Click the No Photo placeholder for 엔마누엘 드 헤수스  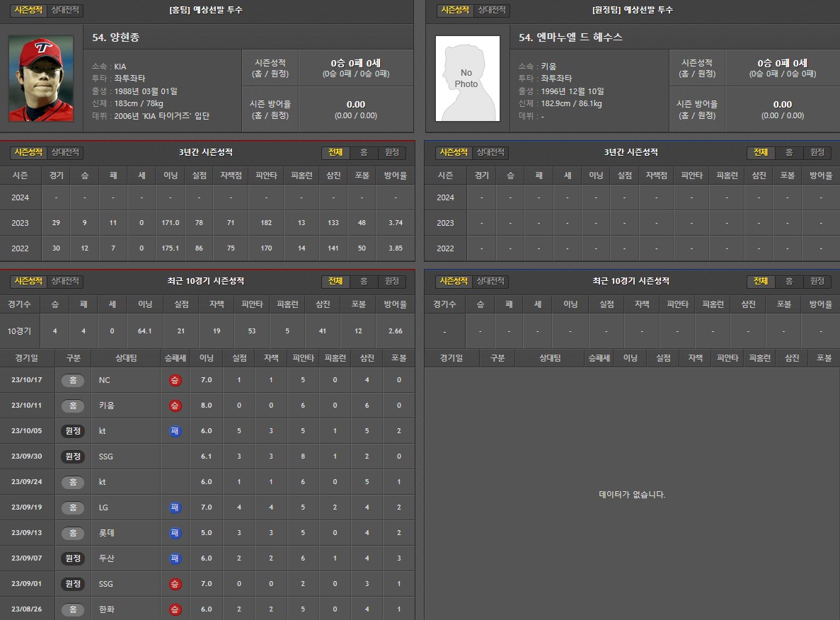pyautogui.click(x=467, y=79)
